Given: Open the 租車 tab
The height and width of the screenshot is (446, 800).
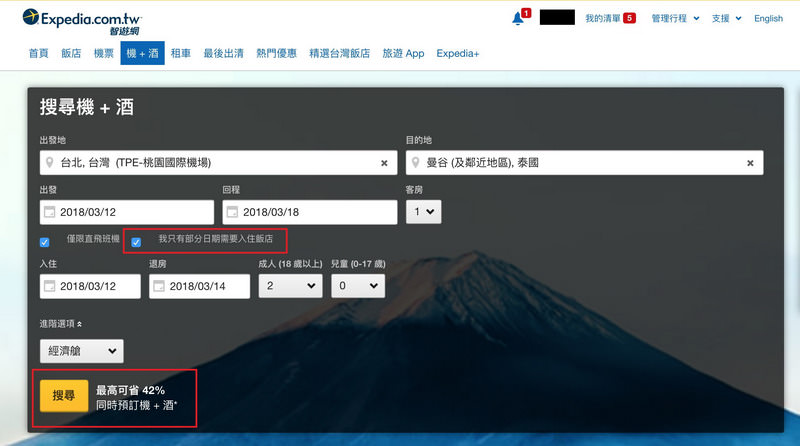Looking at the screenshot, I should [x=181, y=53].
